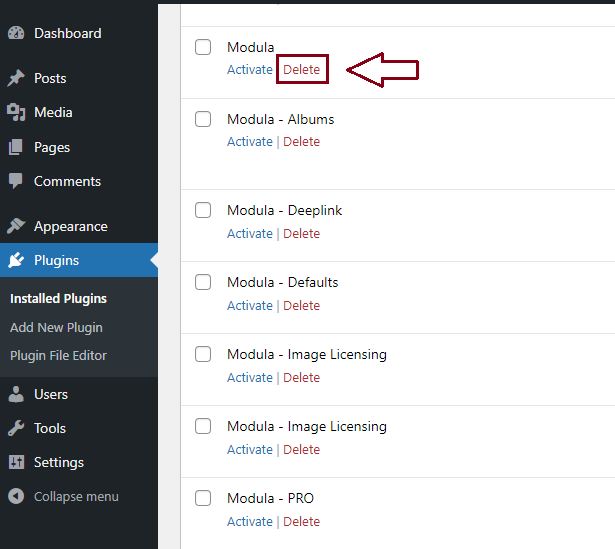Open the Add New Plugin submenu item

click(56, 327)
